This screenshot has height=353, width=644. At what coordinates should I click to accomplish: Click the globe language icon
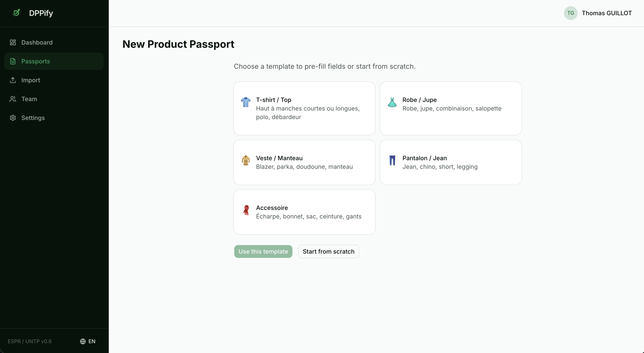(83, 341)
